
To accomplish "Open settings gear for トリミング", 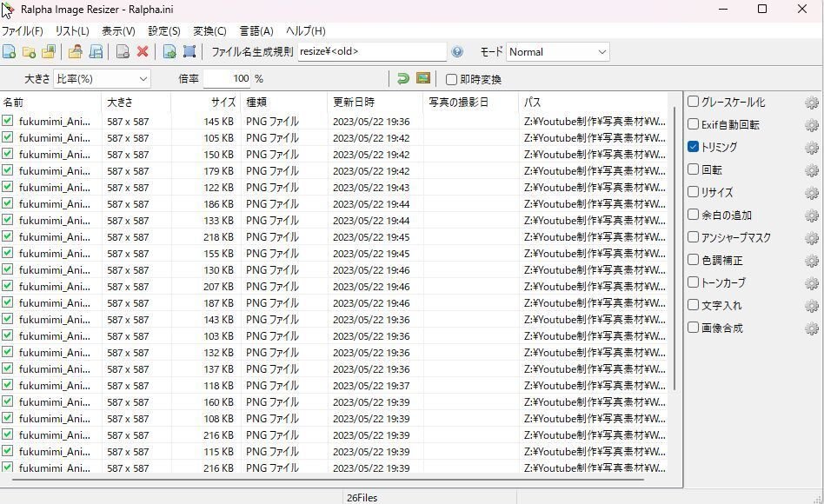I will point(811,148).
